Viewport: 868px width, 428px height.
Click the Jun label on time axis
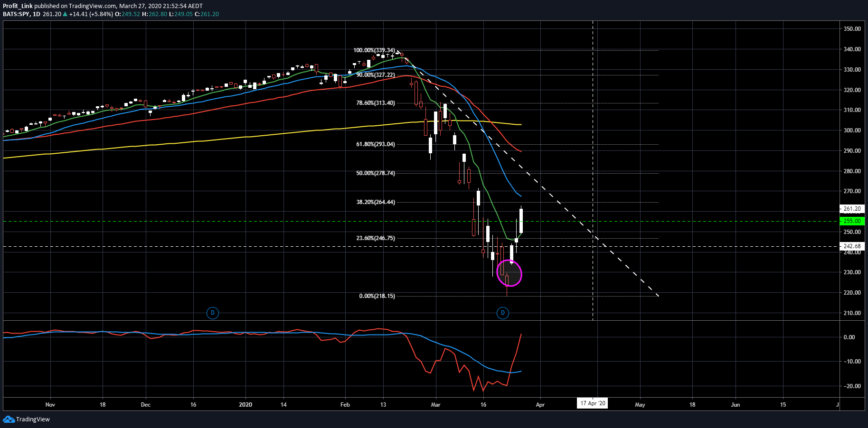click(735, 405)
